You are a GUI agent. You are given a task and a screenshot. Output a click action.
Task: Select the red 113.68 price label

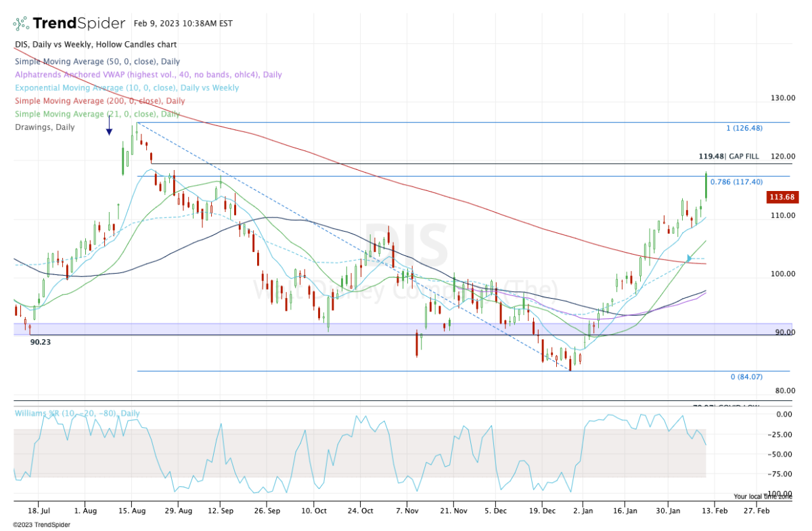pos(782,197)
